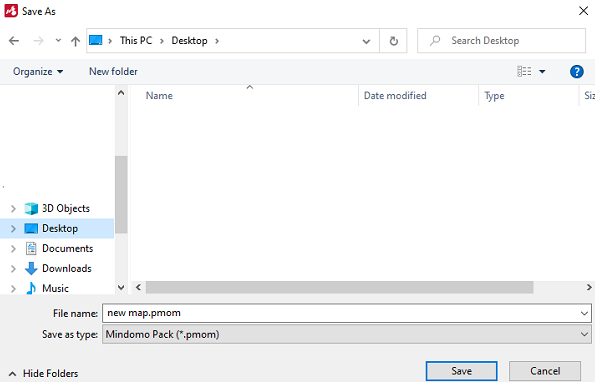Open the Music folder in navigation pane

(x=55, y=288)
